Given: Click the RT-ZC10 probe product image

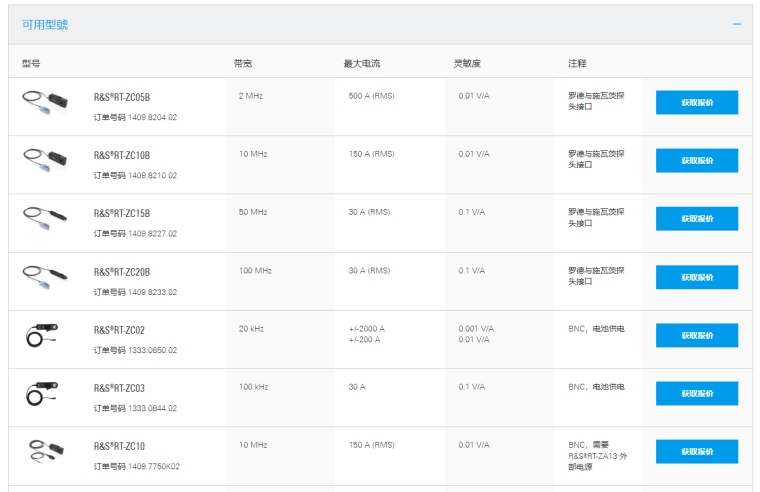Looking at the screenshot, I should (45, 450).
